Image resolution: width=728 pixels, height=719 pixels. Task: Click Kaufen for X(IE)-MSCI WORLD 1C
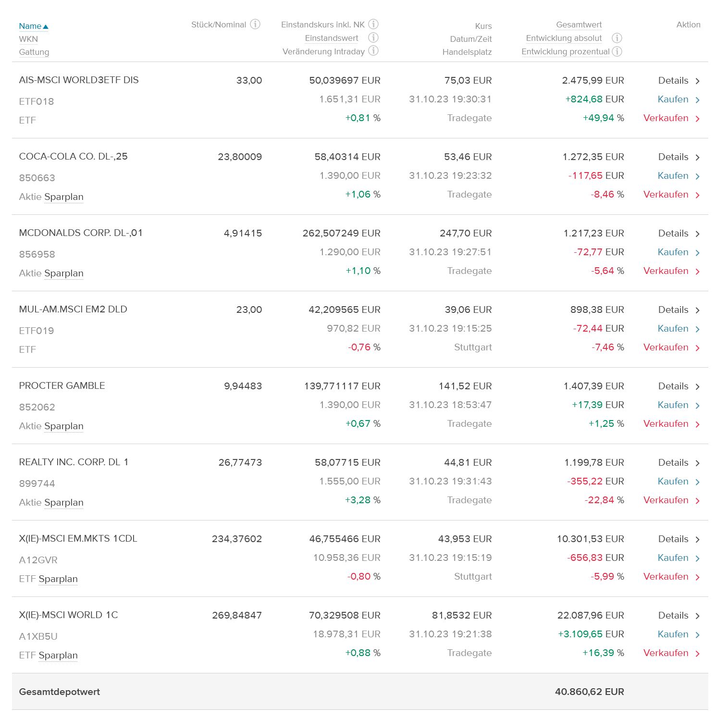(679, 634)
